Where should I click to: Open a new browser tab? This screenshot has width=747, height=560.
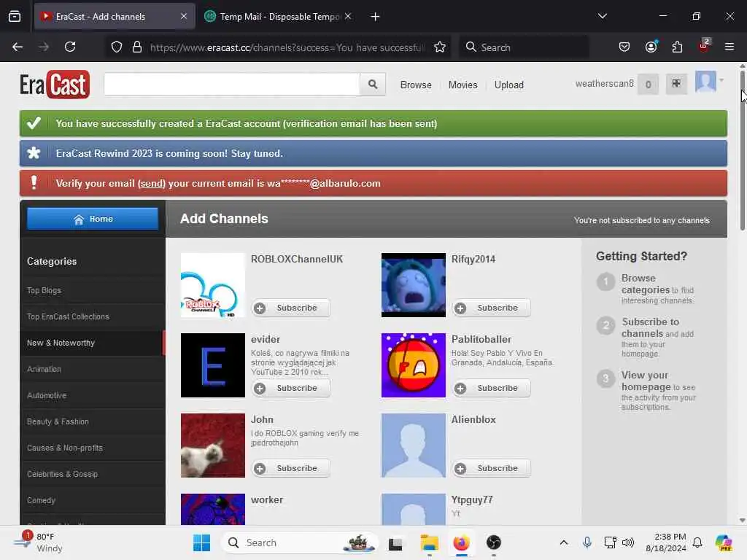375,17
